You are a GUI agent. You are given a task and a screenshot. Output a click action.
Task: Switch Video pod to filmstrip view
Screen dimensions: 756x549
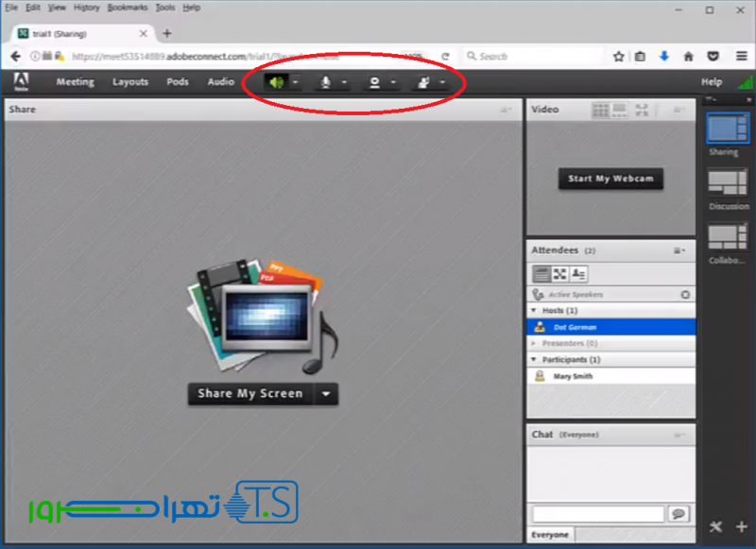tap(620, 111)
